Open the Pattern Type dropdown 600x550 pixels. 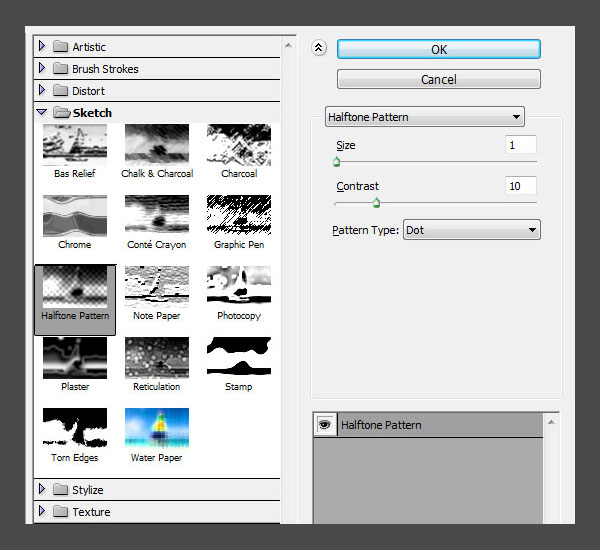[x=471, y=230]
